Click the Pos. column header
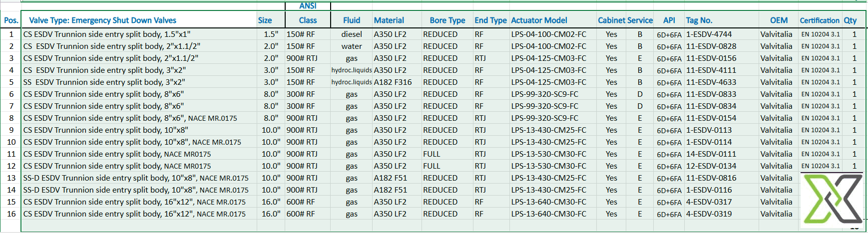This screenshot has height=233, width=868. pos(11,20)
